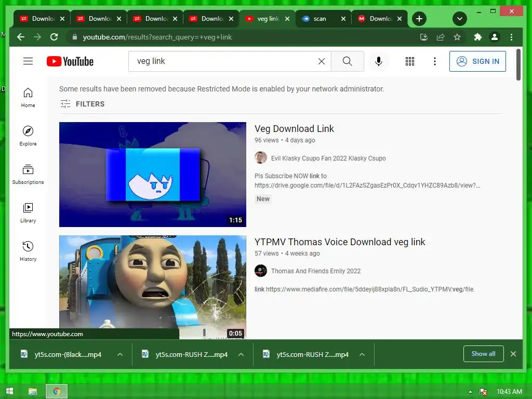Switch to the second Download tab

click(99, 19)
